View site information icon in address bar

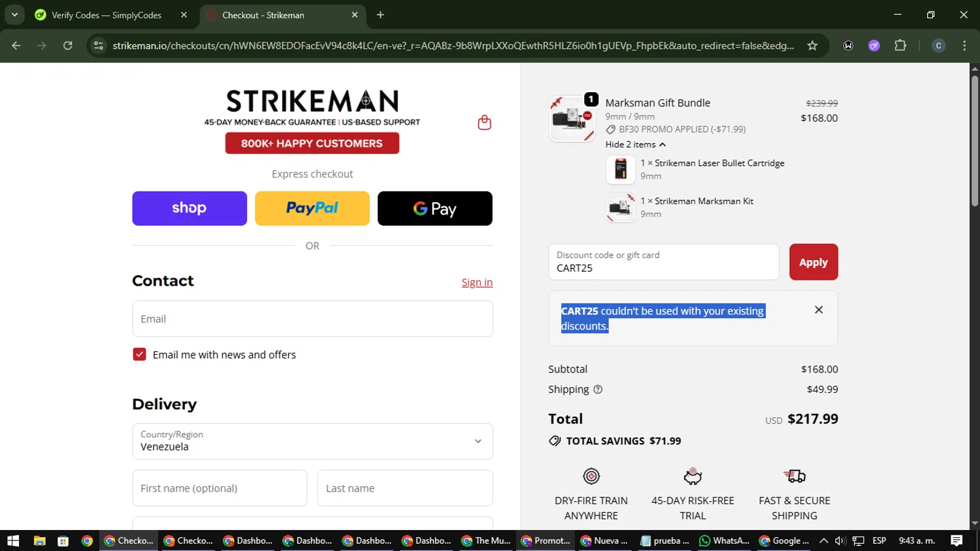(x=99, y=46)
